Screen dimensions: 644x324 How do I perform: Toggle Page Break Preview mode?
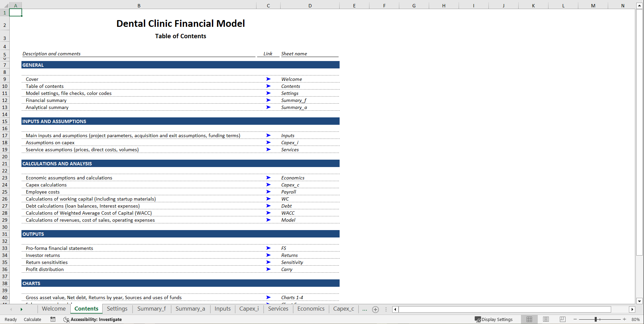tap(563, 319)
